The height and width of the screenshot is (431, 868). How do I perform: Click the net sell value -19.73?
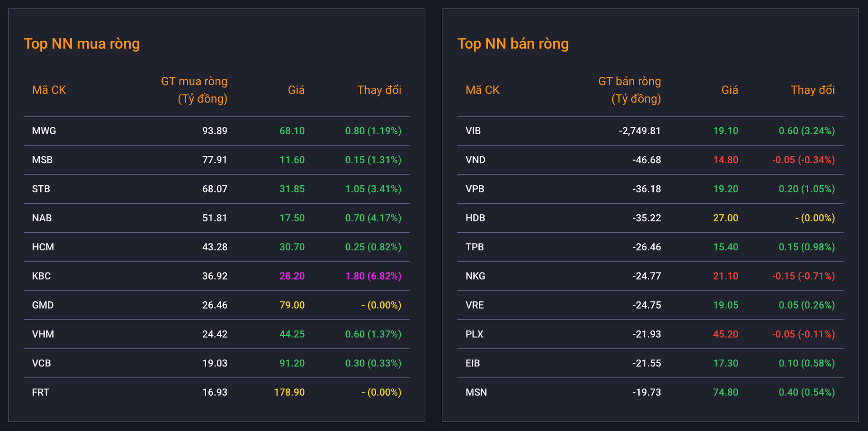(646, 393)
